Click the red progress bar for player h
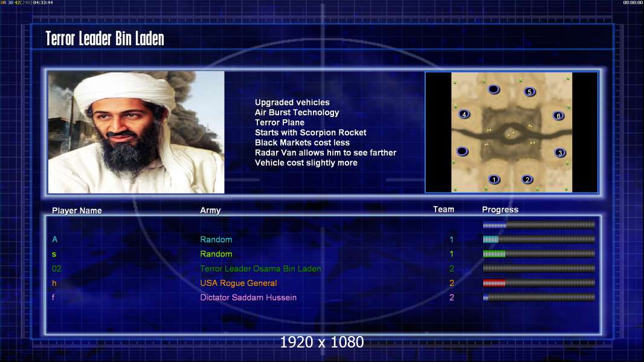The height and width of the screenshot is (362, 644). (x=539, y=283)
